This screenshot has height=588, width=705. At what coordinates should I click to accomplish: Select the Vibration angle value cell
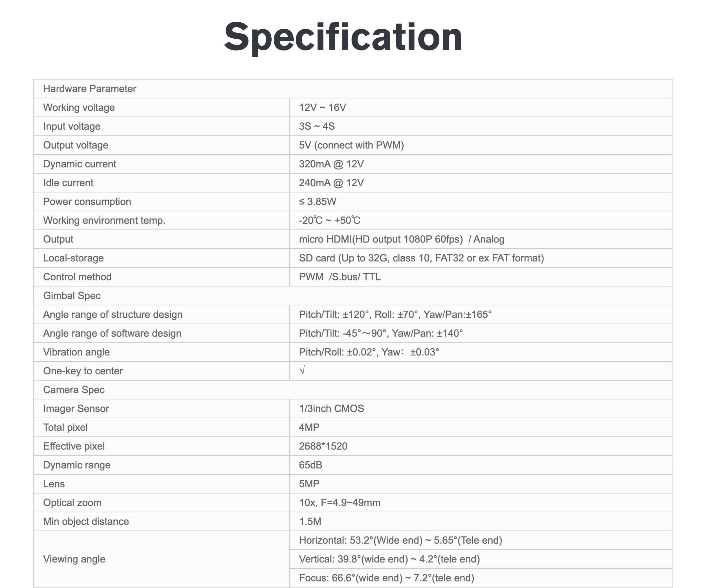tap(481, 352)
